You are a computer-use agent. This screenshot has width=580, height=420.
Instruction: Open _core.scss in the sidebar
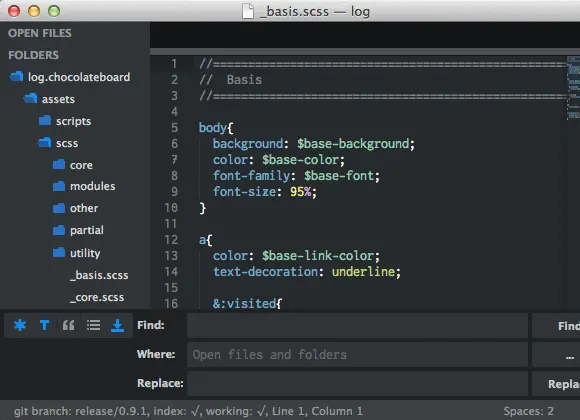point(97,297)
